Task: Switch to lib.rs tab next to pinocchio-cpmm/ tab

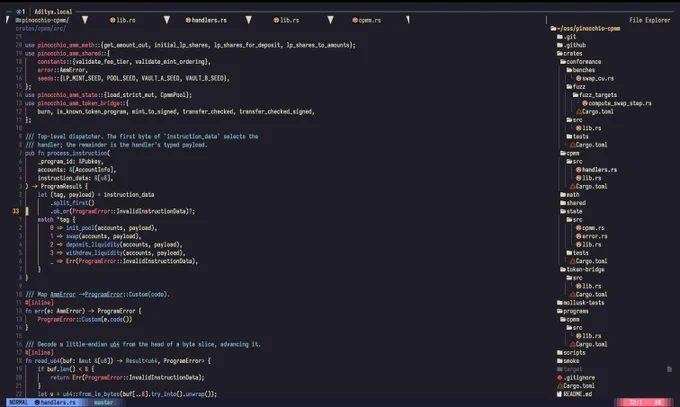Action: (x=123, y=20)
